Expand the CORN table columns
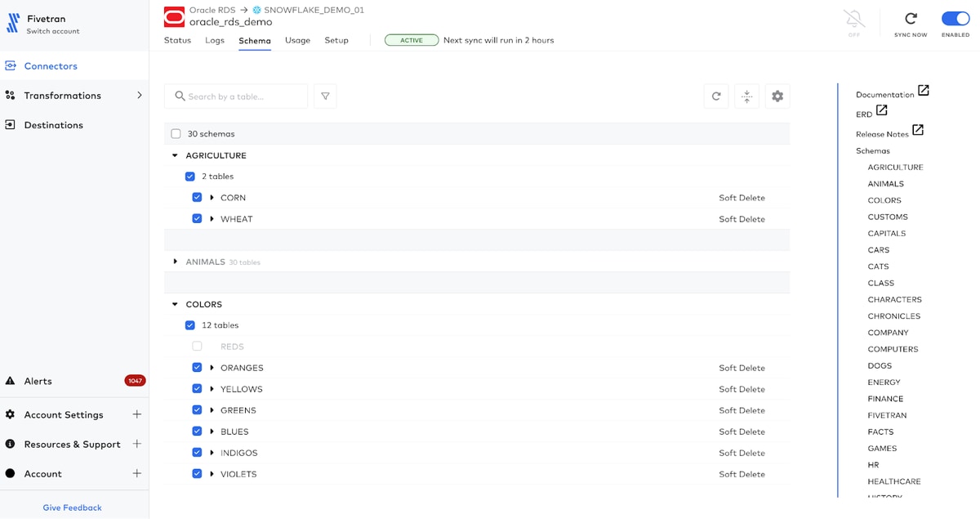This screenshot has height=519, width=980. click(x=212, y=198)
